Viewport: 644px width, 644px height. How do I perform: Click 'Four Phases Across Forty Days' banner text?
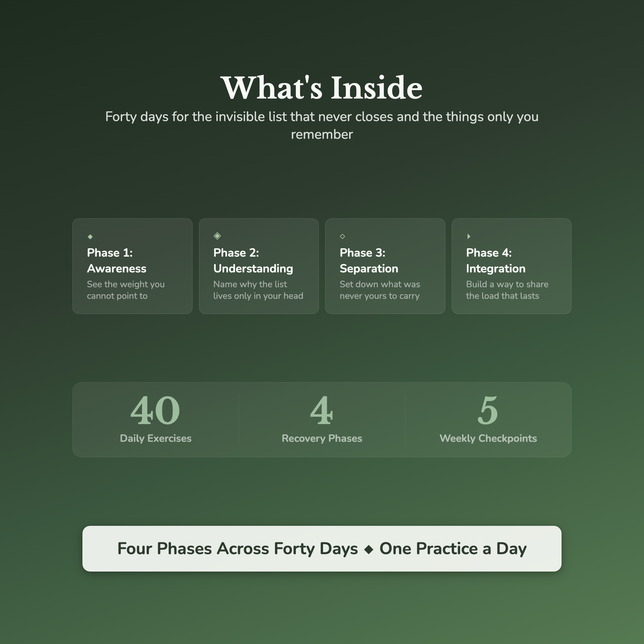click(237, 549)
